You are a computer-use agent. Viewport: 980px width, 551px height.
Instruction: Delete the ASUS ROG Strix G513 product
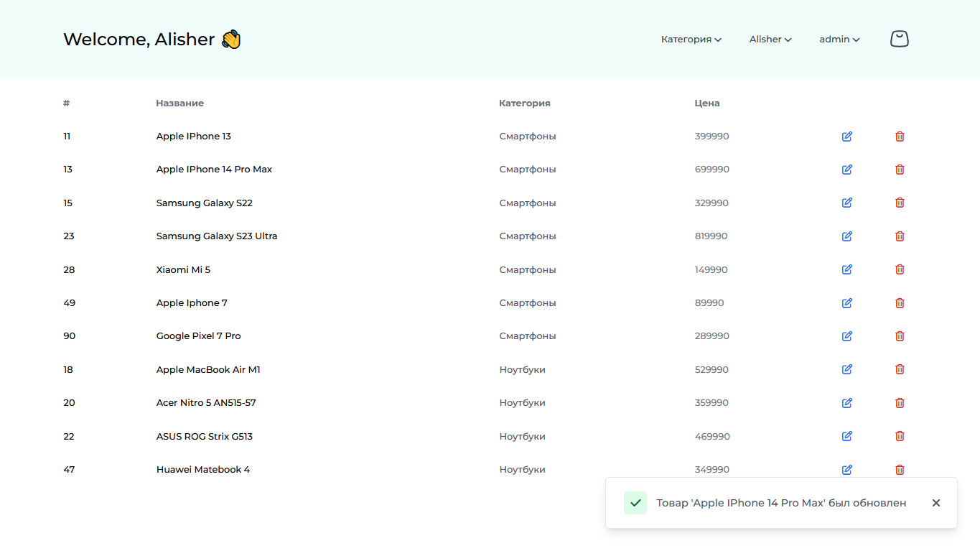(900, 436)
